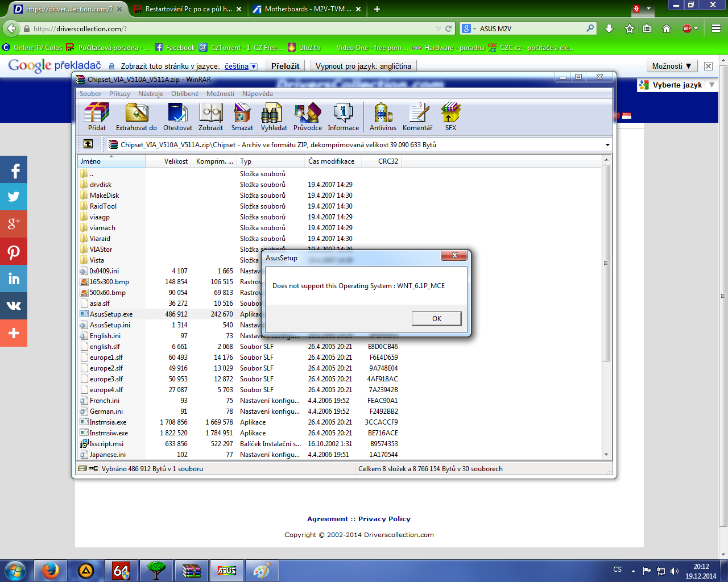Screen dimensions: 728x582
Task: Share page via the Facebook sidebar icon
Action: [x=14, y=170]
